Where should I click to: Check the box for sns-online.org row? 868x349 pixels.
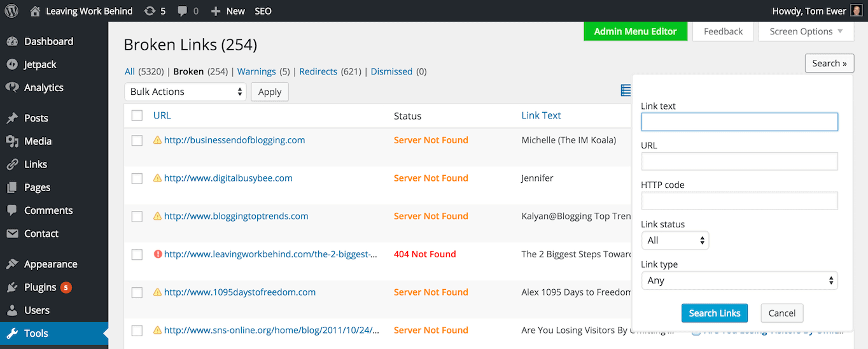tap(137, 331)
